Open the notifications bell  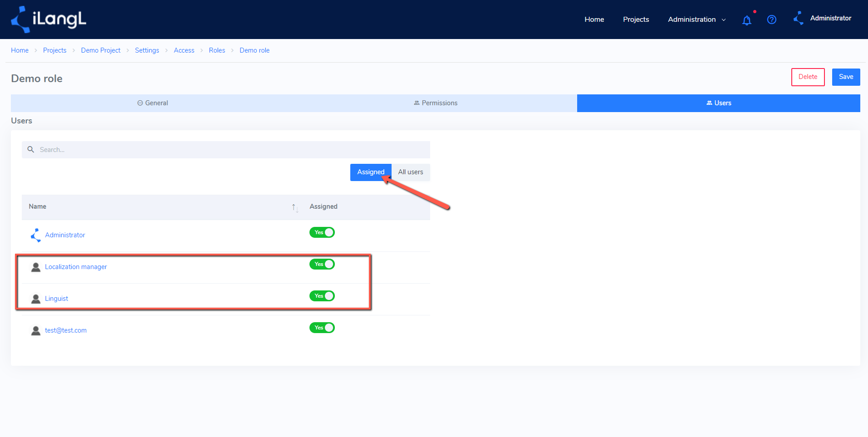[x=747, y=20]
